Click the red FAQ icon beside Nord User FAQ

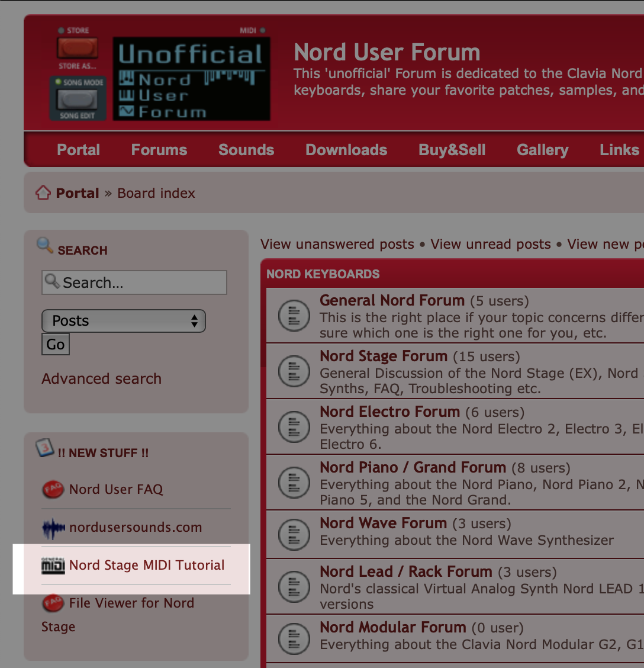pyautogui.click(x=53, y=489)
